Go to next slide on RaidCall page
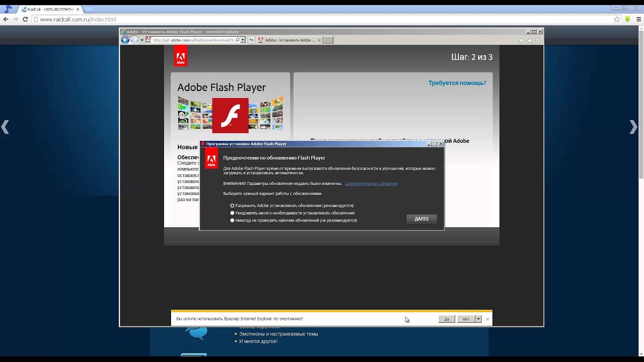 633,127
